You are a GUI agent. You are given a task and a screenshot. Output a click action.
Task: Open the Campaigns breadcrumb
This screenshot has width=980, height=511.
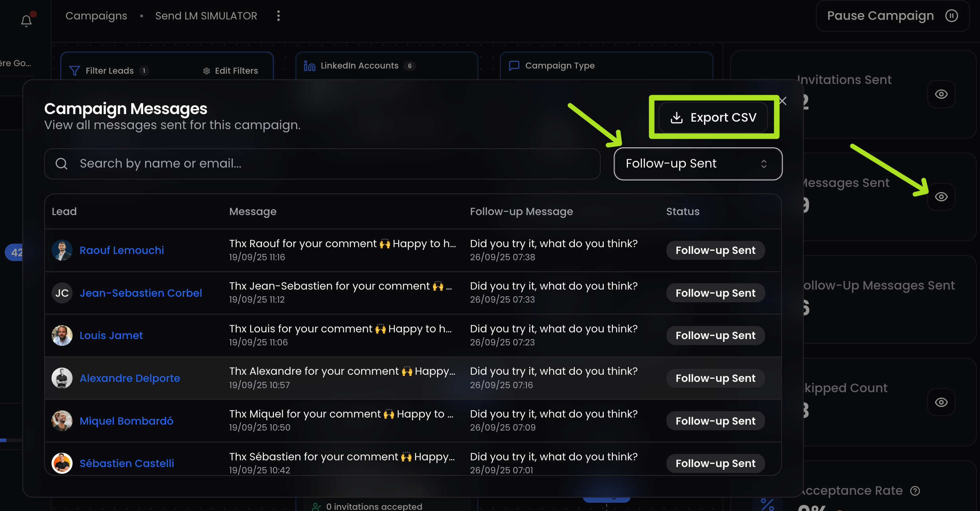click(96, 16)
